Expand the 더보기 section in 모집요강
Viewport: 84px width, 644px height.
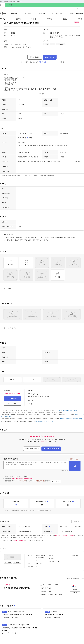pyautogui.click(x=42, y=94)
